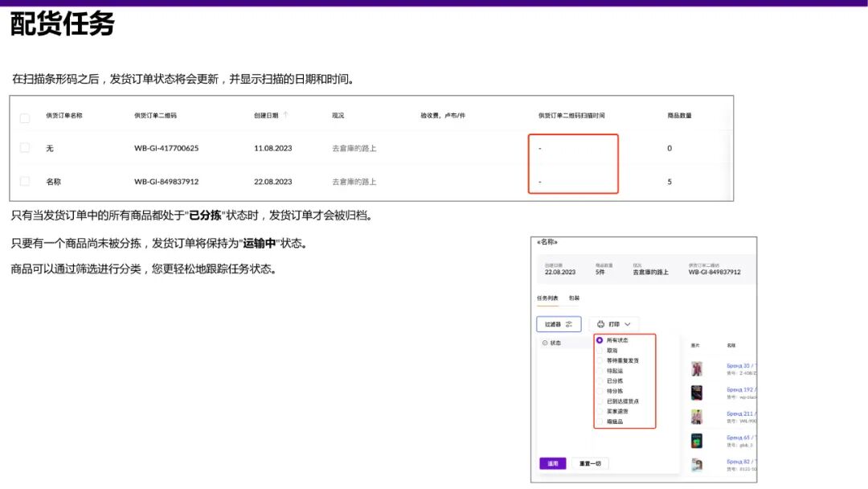Click the Бренд 35 product thumbnail
Viewport: 868px width, 489px height.
pyautogui.click(x=696, y=368)
